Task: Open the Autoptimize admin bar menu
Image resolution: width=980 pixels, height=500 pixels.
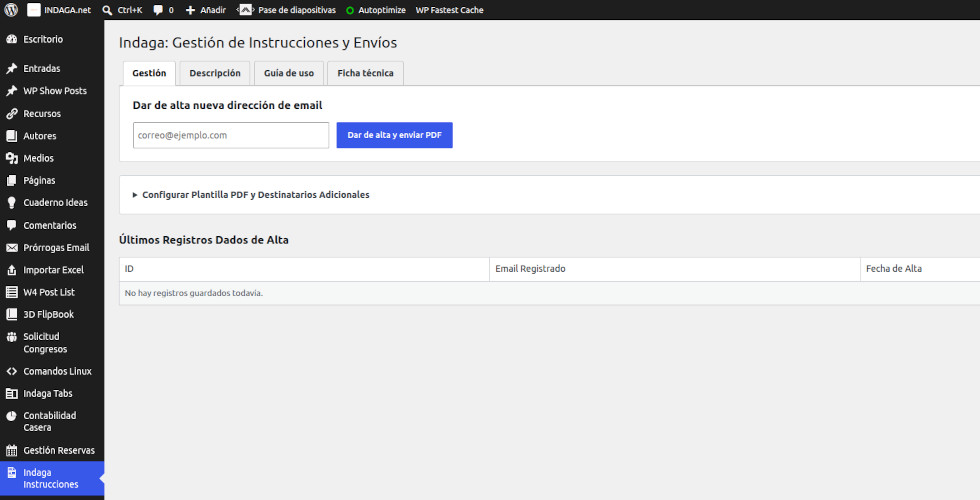Action: coord(376,10)
